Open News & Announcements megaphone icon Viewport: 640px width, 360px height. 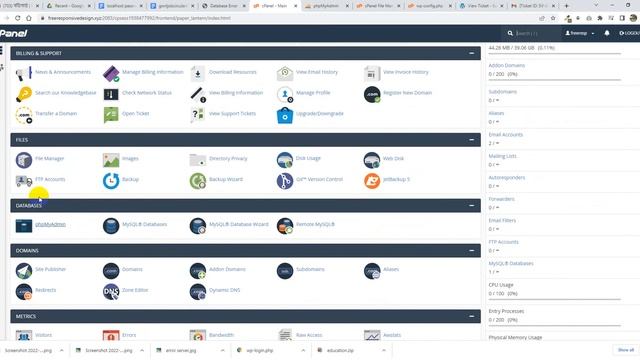24,73
